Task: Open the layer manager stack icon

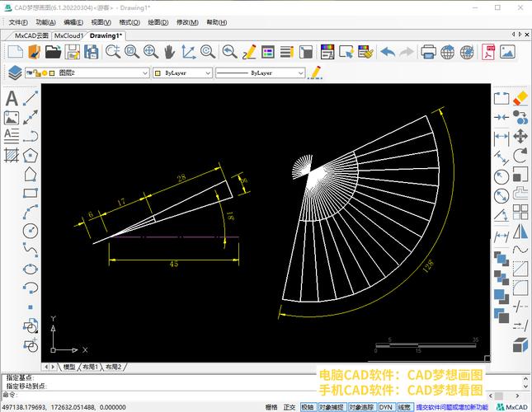Action: 15,73
